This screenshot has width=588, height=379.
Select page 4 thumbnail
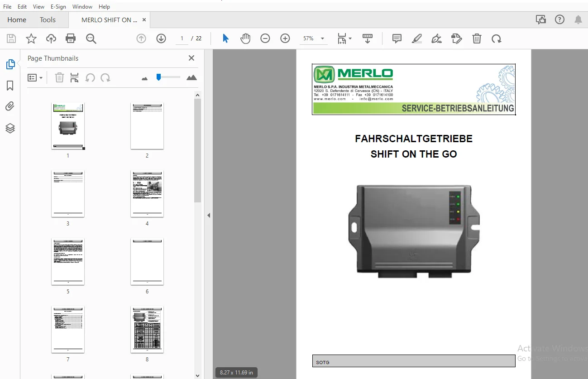click(x=147, y=194)
